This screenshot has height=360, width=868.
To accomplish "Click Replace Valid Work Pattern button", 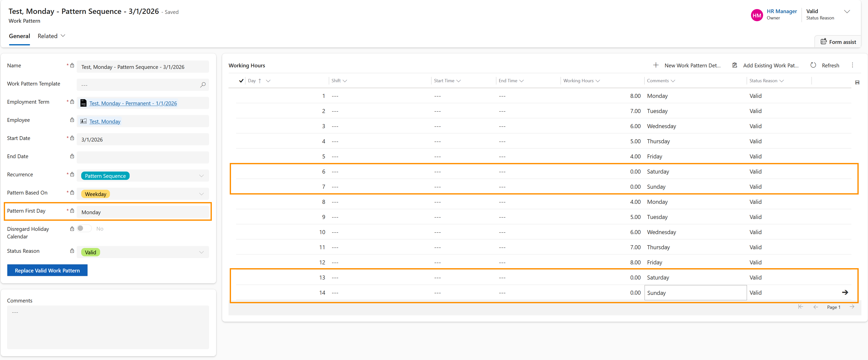I will pos(47,271).
